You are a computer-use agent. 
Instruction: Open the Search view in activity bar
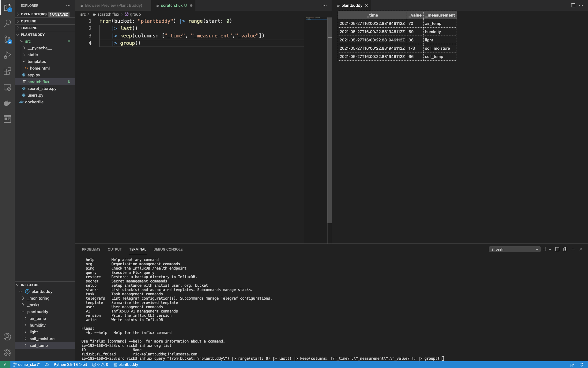point(7,23)
